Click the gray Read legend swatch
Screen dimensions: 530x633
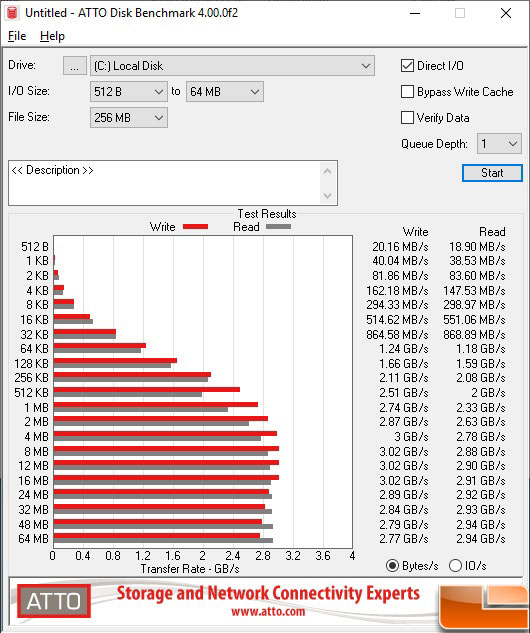point(278,227)
